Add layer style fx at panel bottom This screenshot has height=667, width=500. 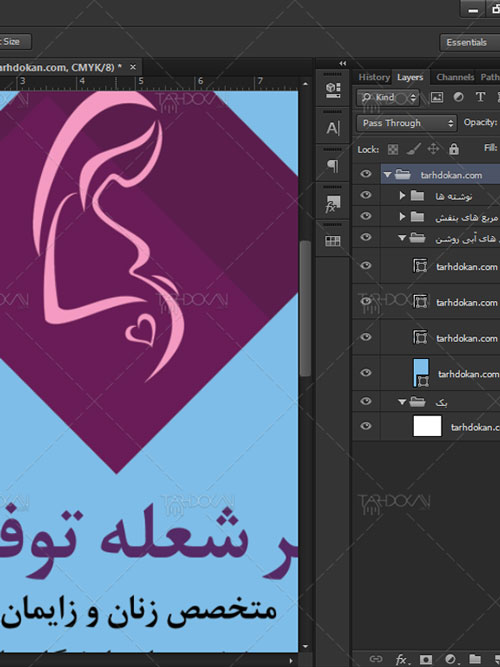click(401, 659)
